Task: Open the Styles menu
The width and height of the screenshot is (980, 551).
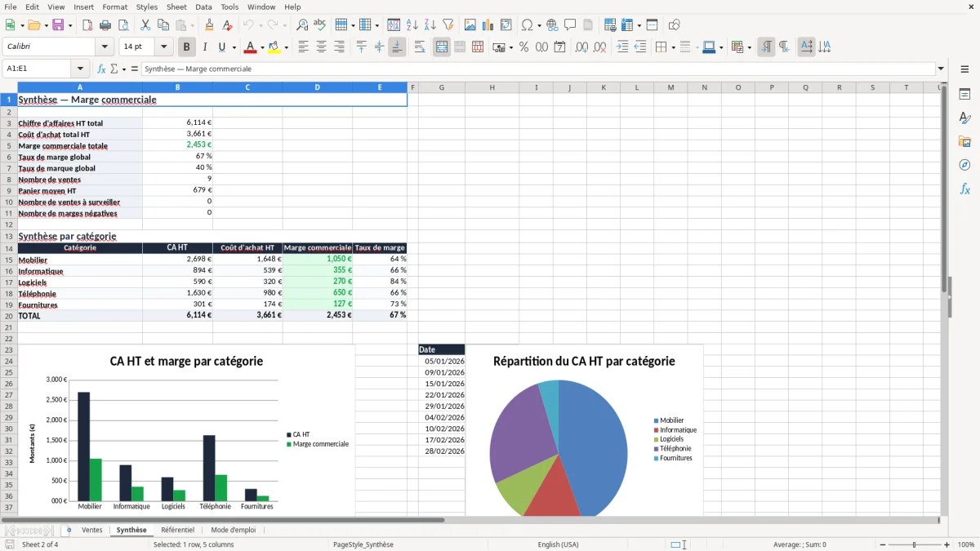Action: pos(147,7)
